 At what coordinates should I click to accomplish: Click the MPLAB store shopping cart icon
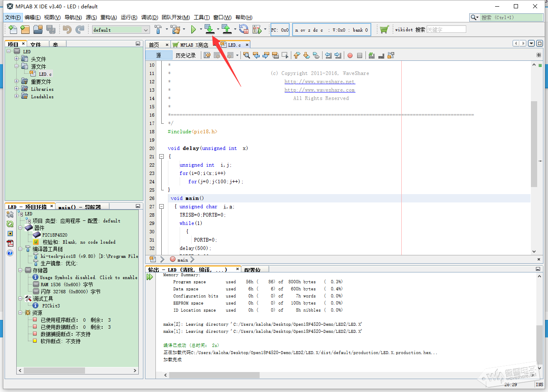pyautogui.click(x=384, y=30)
